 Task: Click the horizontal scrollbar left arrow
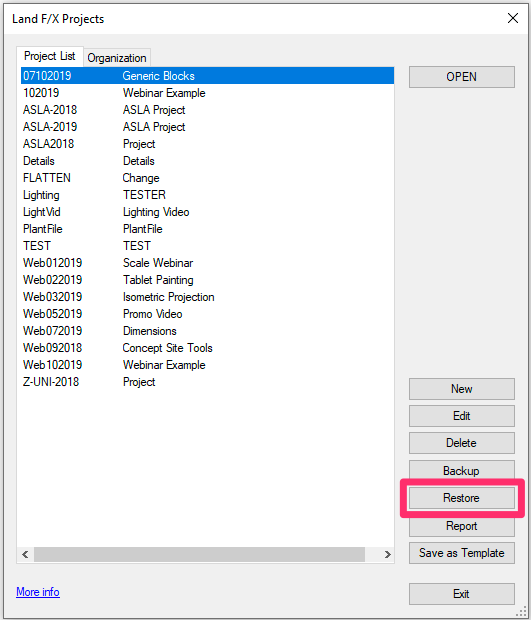[x=25, y=554]
